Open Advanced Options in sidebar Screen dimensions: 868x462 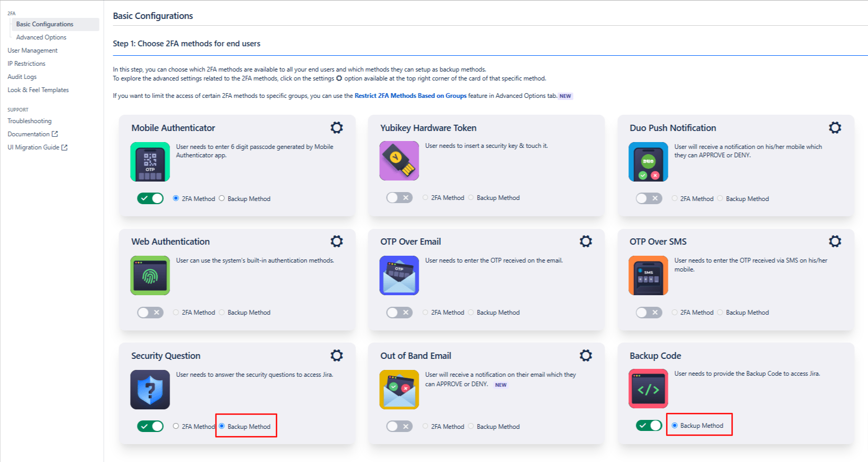[x=41, y=37]
